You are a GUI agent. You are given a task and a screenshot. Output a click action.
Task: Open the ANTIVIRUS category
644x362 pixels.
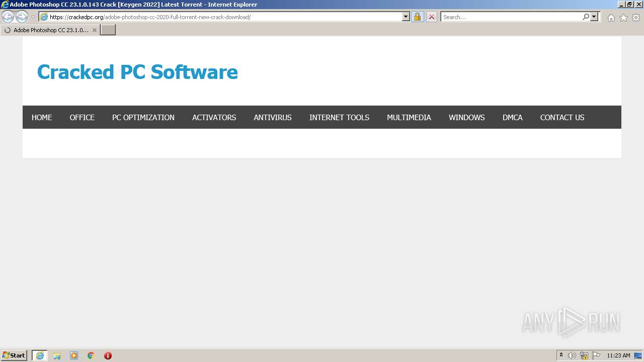pyautogui.click(x=273, y=117)
